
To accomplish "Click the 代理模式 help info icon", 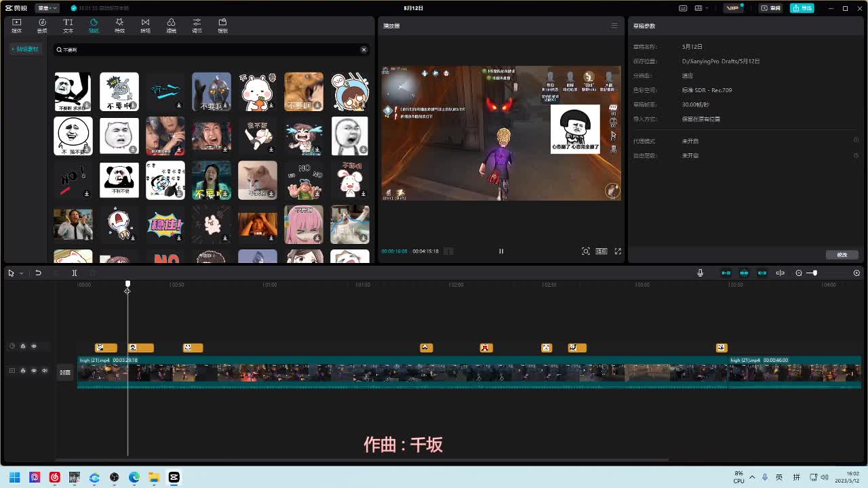I will pos(856,141).
